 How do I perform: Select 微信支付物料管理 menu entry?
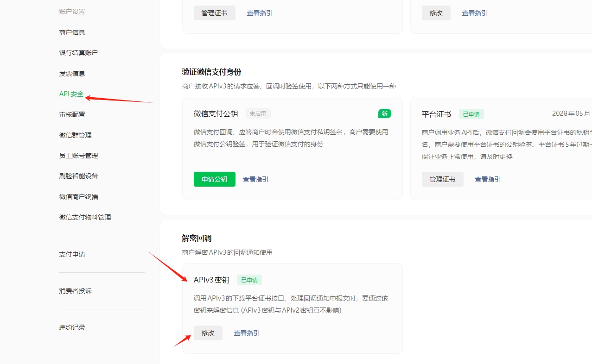tap(85, 217)
